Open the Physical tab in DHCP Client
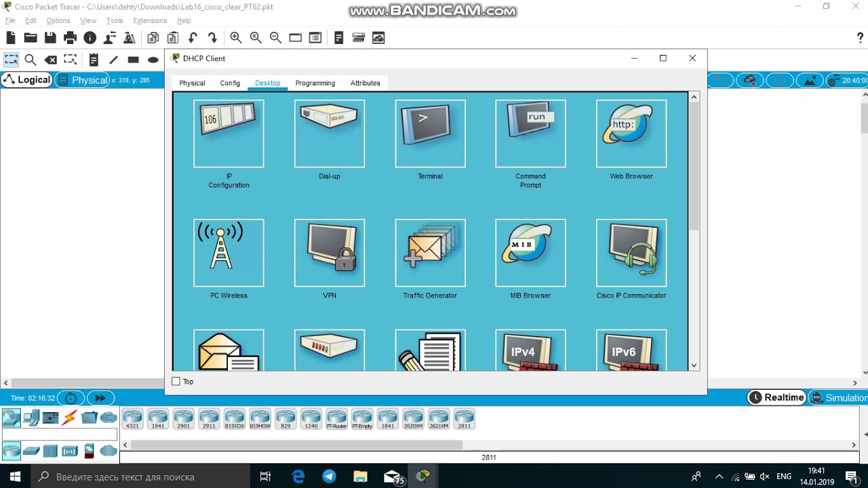Viewport: 868px width, 488px height. coord(192,83)
